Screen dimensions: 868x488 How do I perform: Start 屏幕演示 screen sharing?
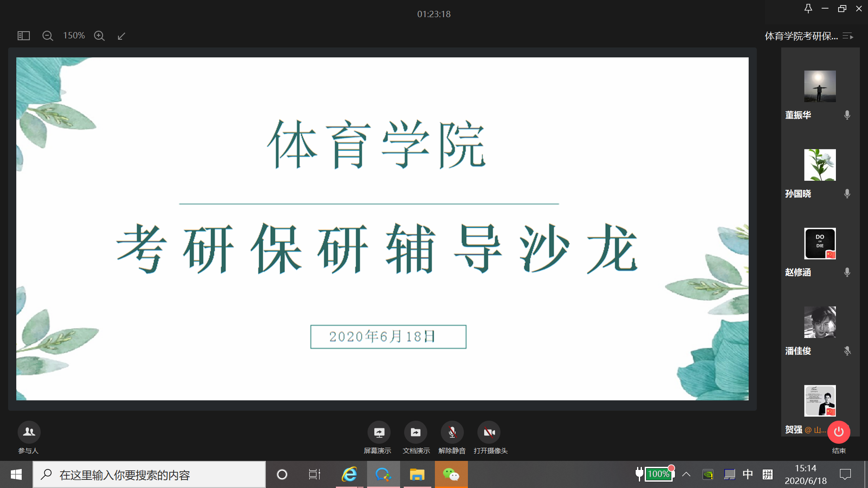pos(379,432)
